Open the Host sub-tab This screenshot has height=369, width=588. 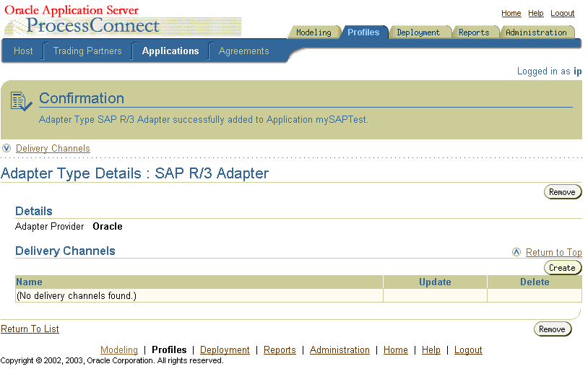coord(23,51)
